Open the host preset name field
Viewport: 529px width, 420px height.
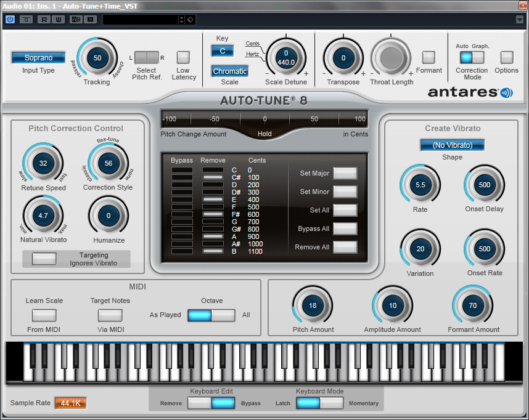141,20
